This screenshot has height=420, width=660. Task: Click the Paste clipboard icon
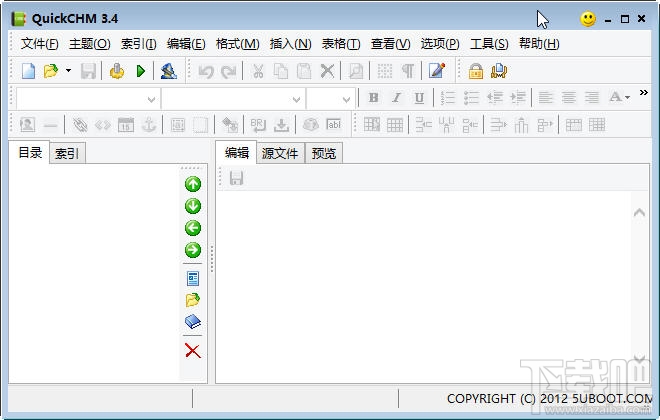pos(304,71)
